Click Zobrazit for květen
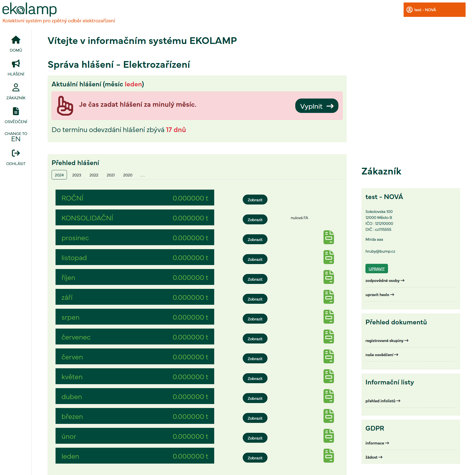Viewport: 476px width, 475px height. coord(255,378)
